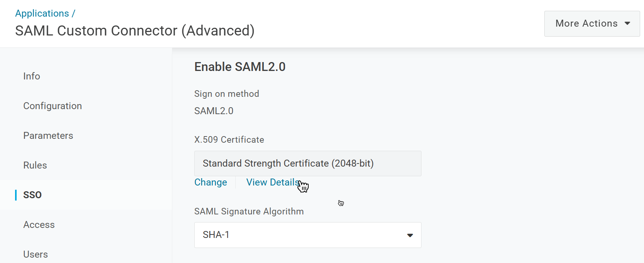
Task: Click the Sign on method label
Action: (x=227, y=94)
